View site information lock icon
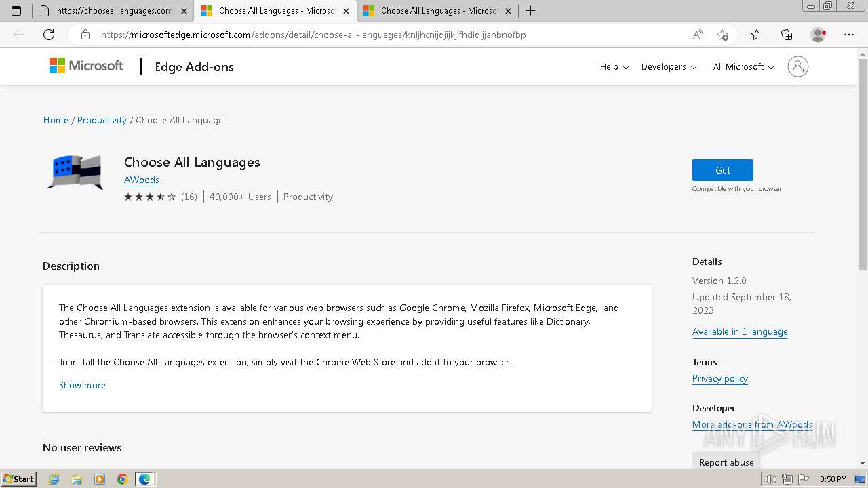Image resolution: width=868 pixels, height=488 pixels. tap(85, 35)
